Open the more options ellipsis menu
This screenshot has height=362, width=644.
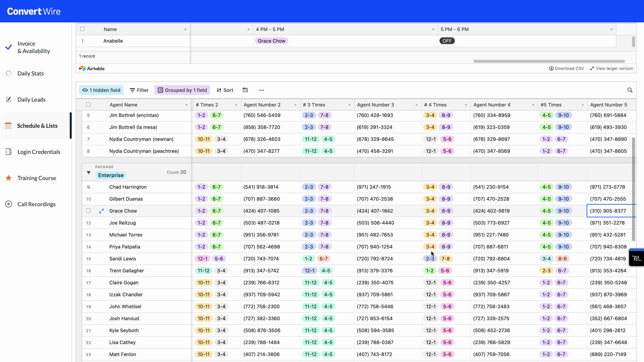click(x=261, y=90)
